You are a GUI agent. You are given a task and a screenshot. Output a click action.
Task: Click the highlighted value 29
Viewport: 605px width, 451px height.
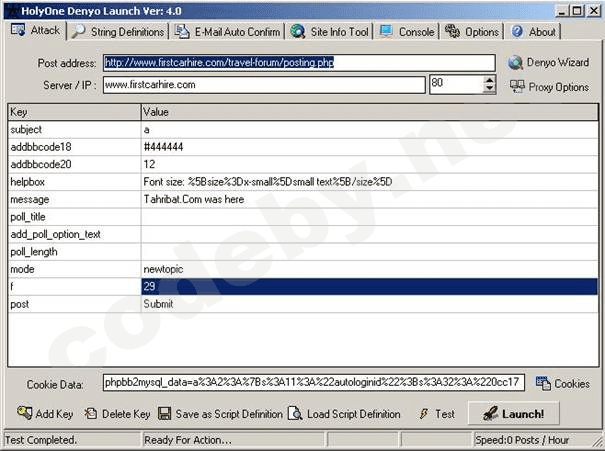point(370,286)
